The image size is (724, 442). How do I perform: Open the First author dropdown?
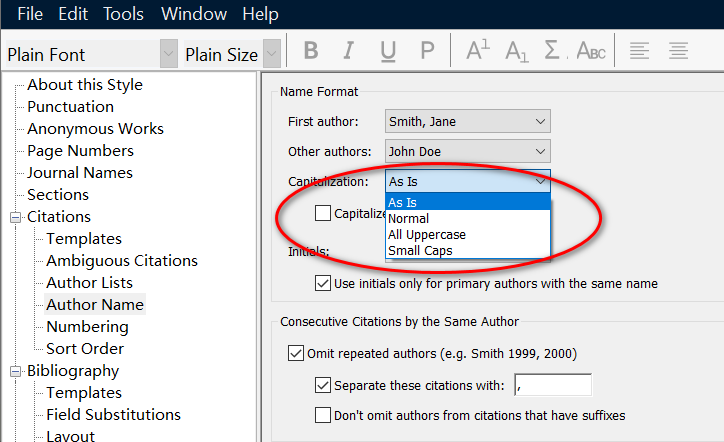pyautogui.click(x=468, y=122)
